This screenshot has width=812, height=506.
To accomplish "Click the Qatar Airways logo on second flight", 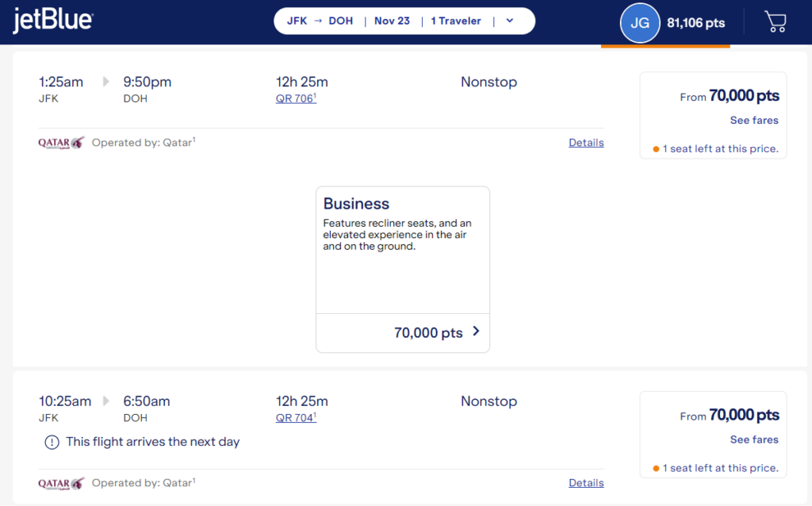I will 61,483.
